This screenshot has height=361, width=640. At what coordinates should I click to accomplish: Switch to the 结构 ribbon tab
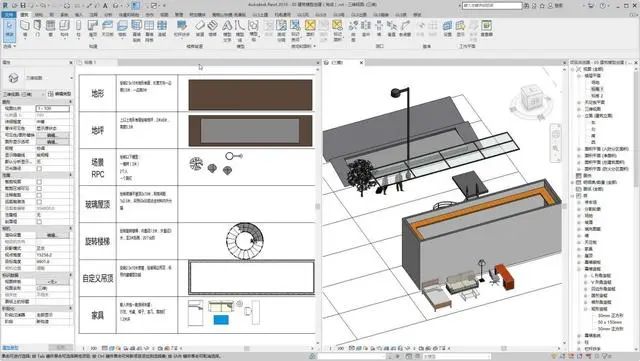pos(38,15)
